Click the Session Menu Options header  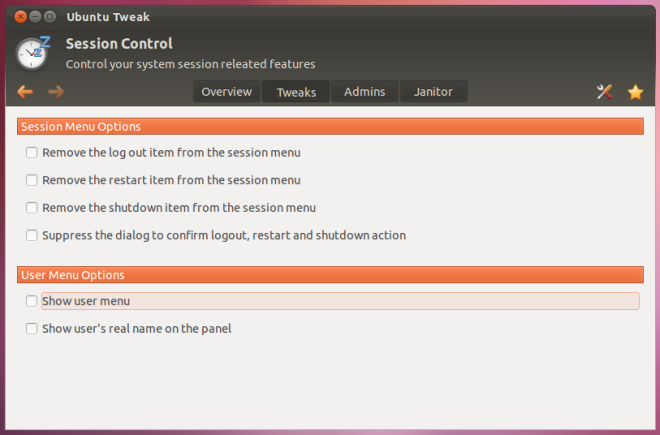point(330,126)
